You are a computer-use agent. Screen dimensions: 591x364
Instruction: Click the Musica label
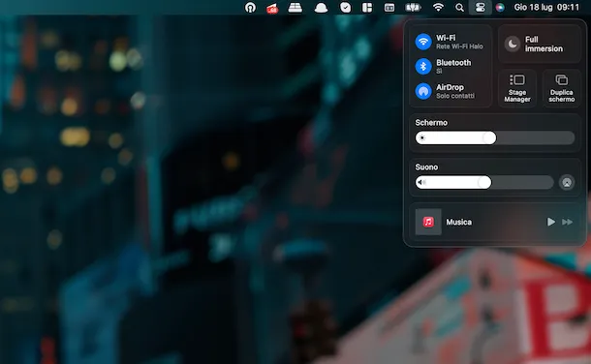(458, 222)
